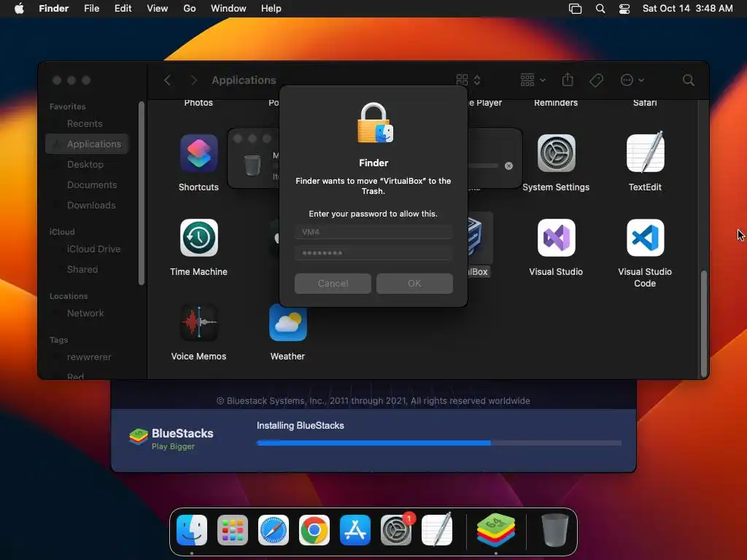This screenshot has width=747, height=560.
Task: Launch Google Chrome from the Dock
Action: [x=314, y=530]
